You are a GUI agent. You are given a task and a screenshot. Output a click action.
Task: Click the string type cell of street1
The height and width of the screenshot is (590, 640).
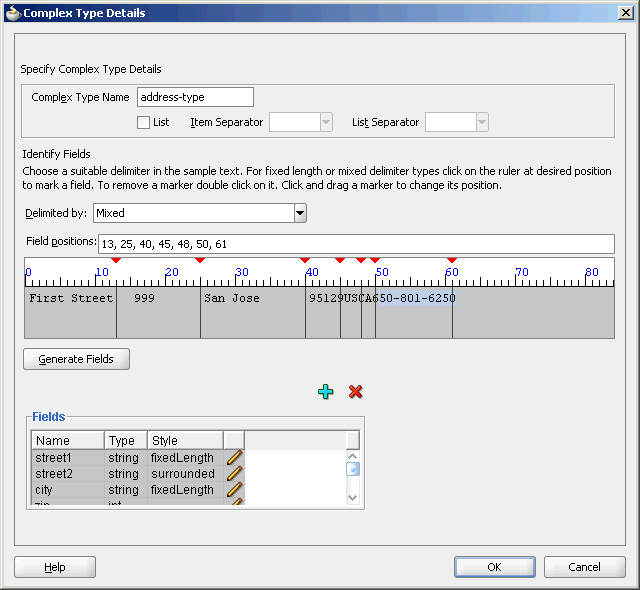(126, 458)
